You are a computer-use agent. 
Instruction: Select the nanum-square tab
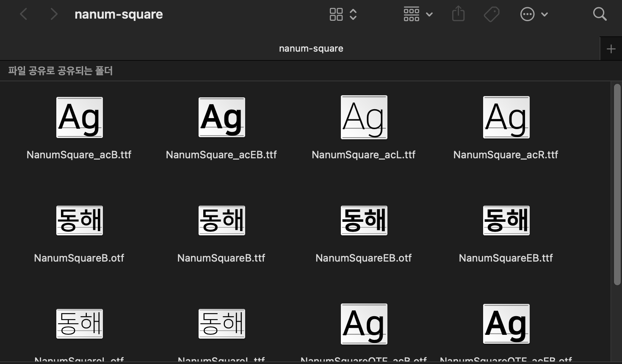(300, 49)
